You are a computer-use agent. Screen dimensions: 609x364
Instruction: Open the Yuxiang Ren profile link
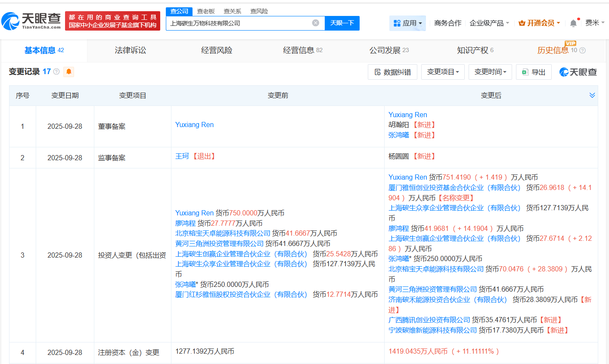pyautogui.click(x=194, y=124)
